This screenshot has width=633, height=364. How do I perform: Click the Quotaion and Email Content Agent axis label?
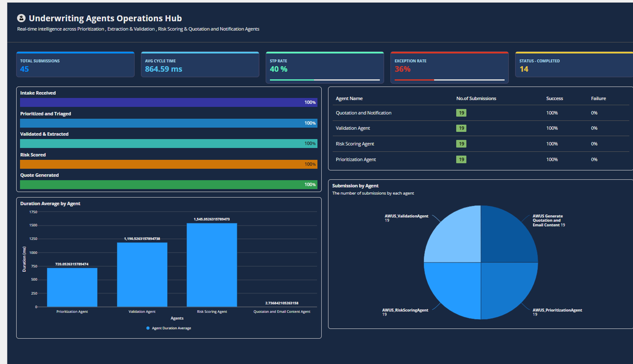tap(282, 311)
